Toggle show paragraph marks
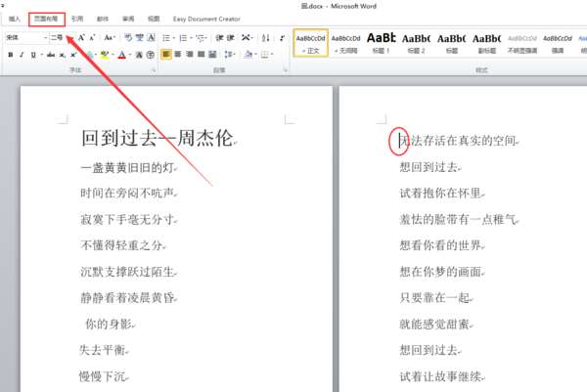 point(282,38)
